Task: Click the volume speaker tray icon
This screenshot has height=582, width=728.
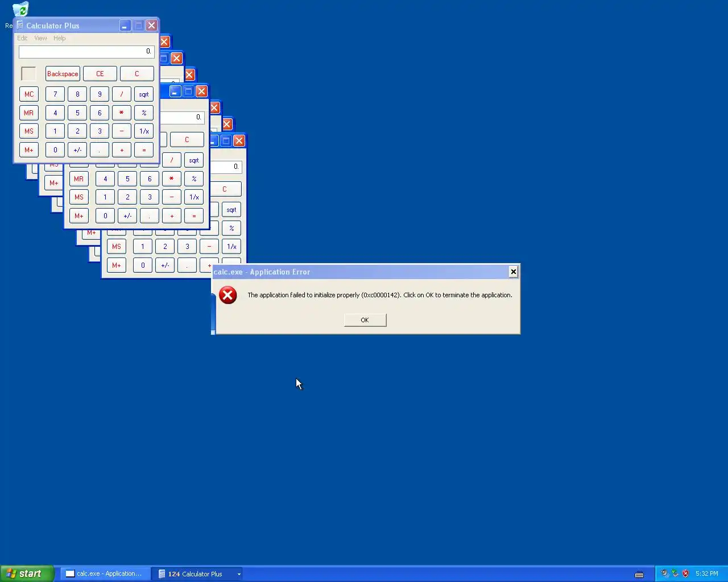Action: coord(664,573)
